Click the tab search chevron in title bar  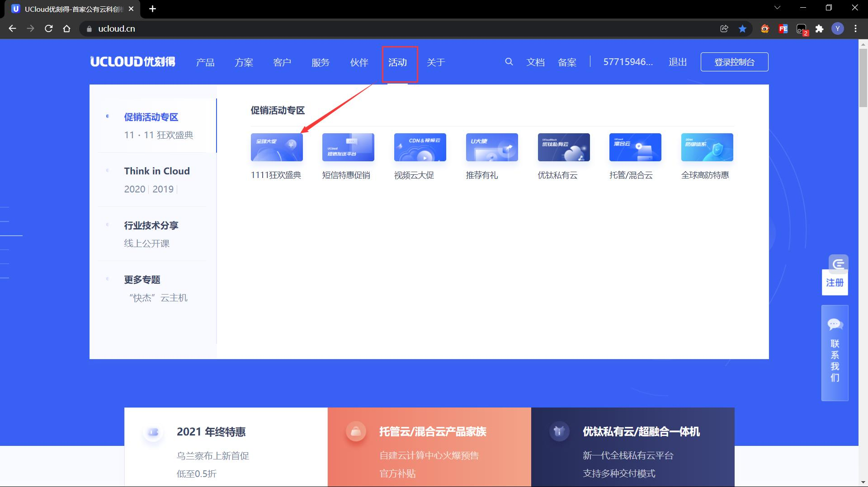[778, 8]
